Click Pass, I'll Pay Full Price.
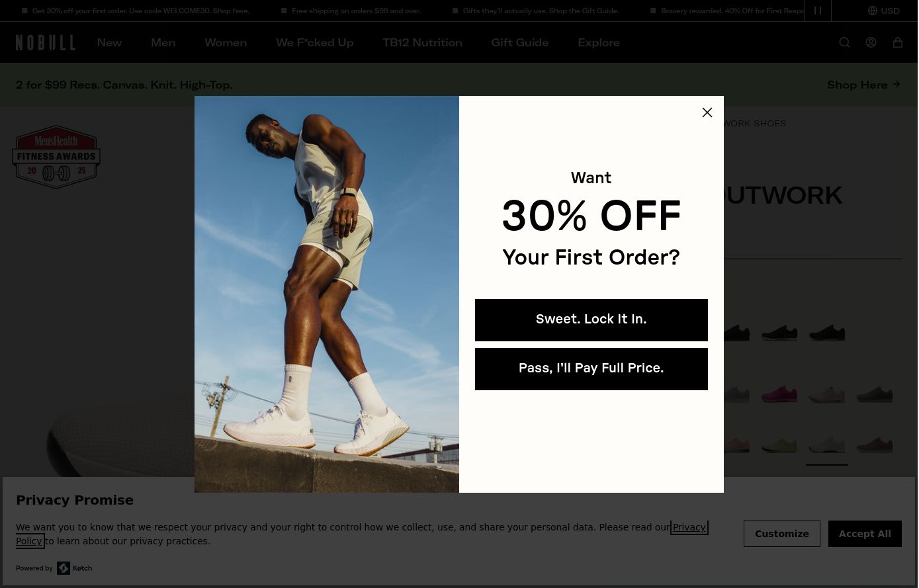This screenshot has height=588, width=919. pyautogui.click(x=591, y=369)
